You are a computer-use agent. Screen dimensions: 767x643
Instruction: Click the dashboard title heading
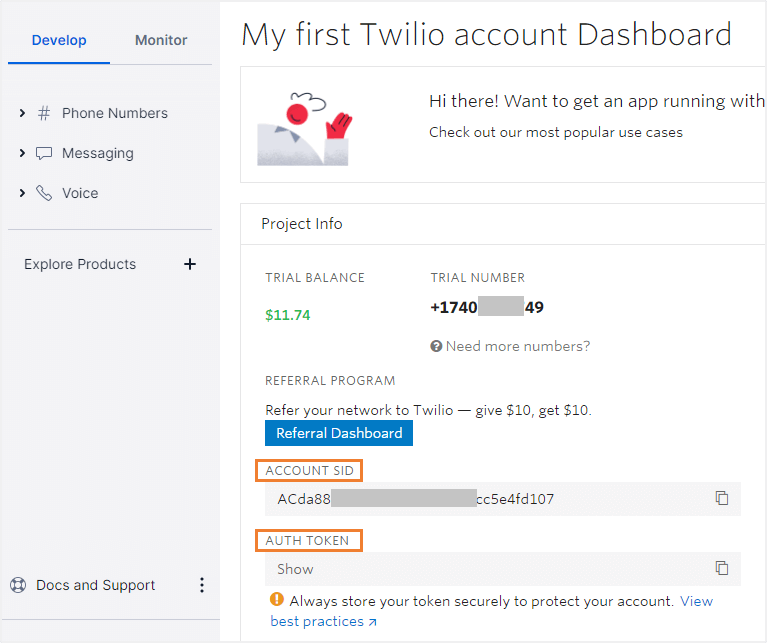(x=487, y=35)
